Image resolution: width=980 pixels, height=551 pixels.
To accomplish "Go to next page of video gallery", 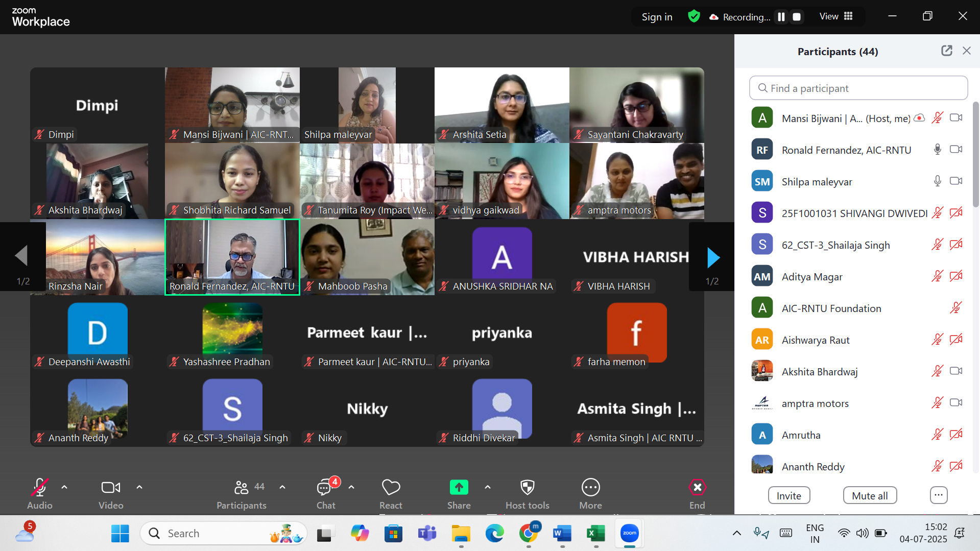I will click(713, 258).
